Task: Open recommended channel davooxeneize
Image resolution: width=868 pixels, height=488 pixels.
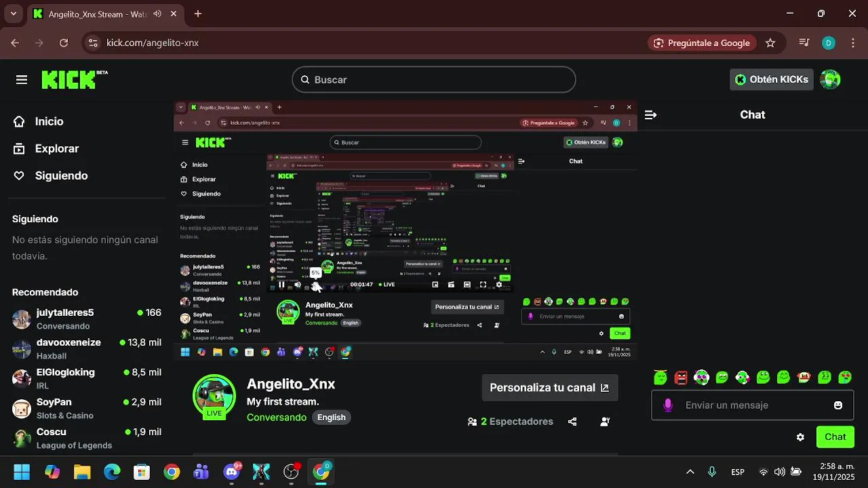Action: tap(87, 349)
